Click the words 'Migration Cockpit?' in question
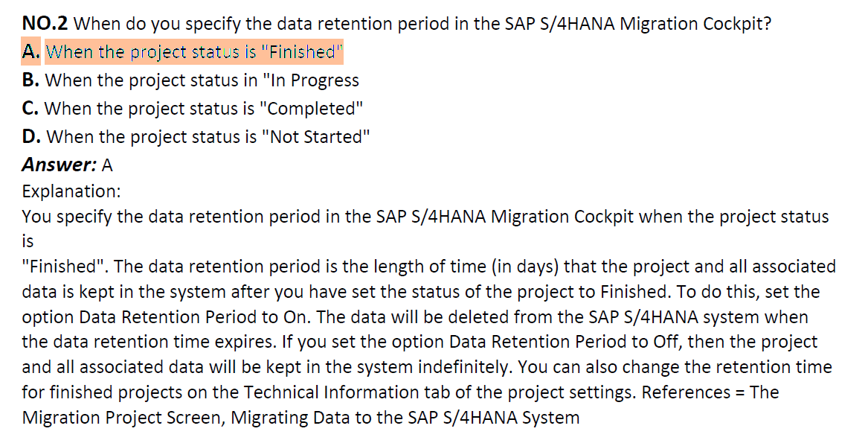The width and height of the screenshot is (868, 446). tap(695, 24)
